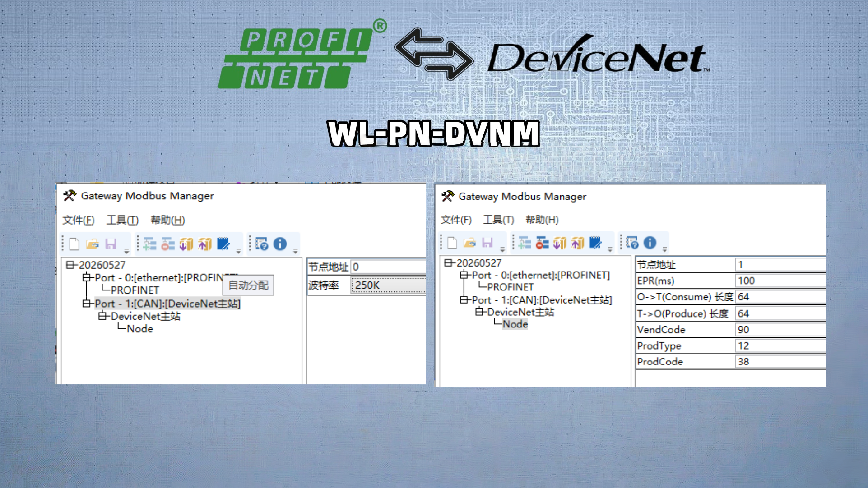The height and width of the screenshot is (488, 868).
Task: Click Download config icon in left window toolbar
Action: pyautogui.click(x=186, y=244)
